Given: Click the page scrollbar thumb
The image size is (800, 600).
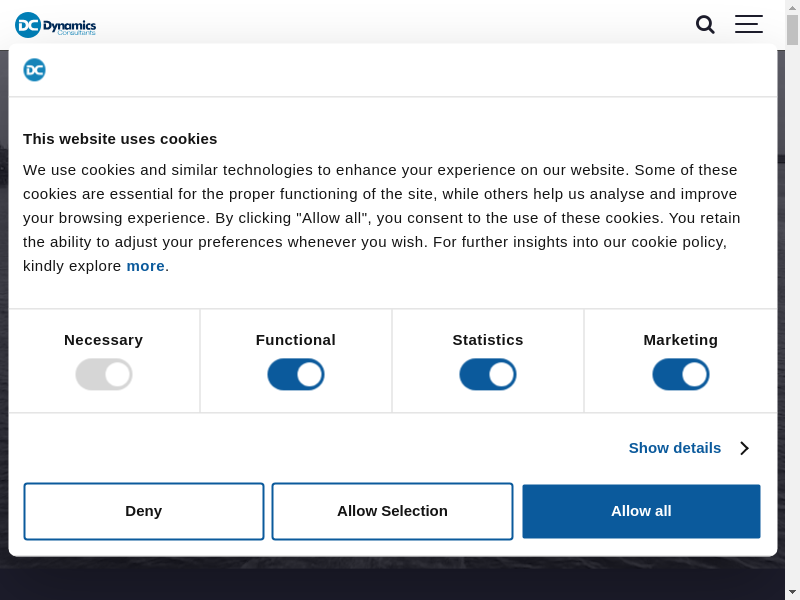Looking at the screenshot, I should tap(792, 30).
